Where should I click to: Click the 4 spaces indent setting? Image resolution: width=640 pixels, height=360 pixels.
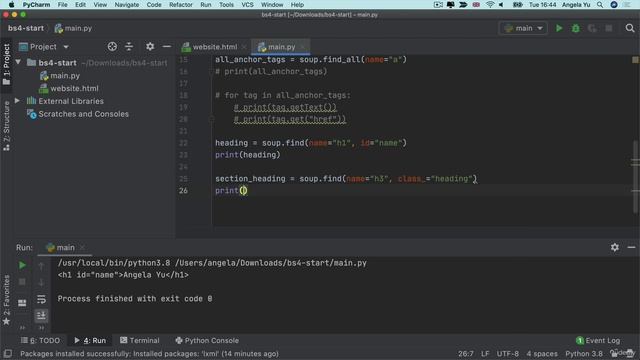[542, 353]
